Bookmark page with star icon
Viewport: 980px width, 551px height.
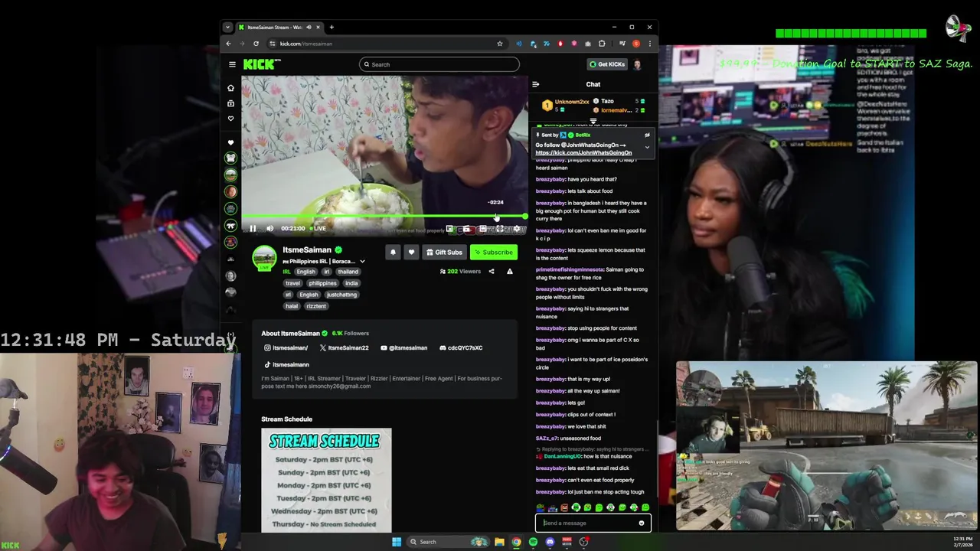pyautogui.click(x=500, y=44)
